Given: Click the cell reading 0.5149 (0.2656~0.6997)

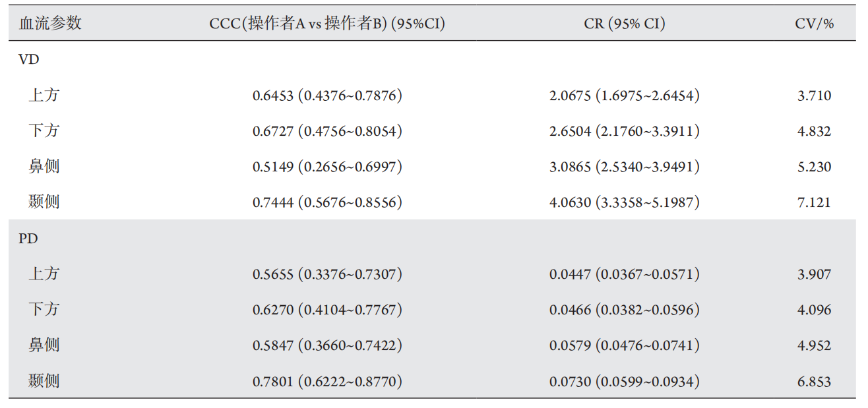Looking at the screenshot, I should click(x=327, y=167).
